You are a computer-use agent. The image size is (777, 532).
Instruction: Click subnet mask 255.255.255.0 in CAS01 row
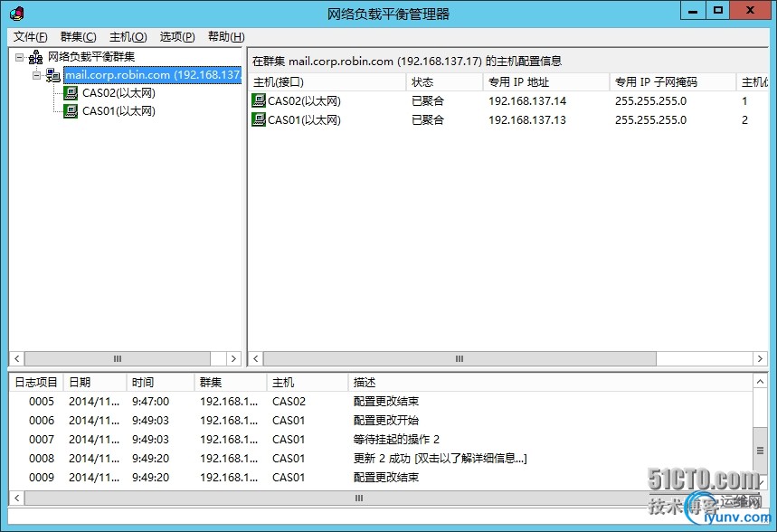click(650, 119)
